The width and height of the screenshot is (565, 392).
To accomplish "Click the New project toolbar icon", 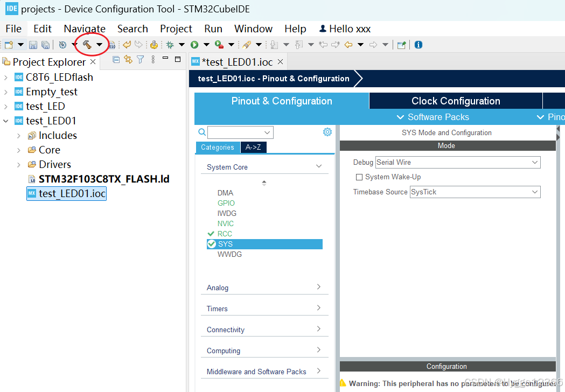I will tap(9, 45).
